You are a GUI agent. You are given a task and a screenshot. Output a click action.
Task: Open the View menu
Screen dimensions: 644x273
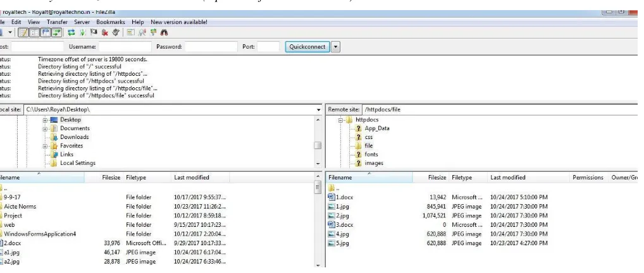[34, 22]
